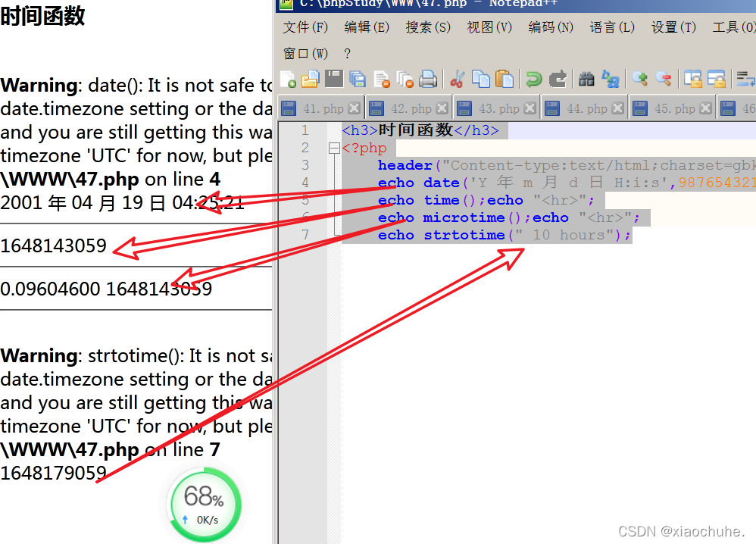
Task: Click the Open file folder icon
Action: tap(311, 79)
